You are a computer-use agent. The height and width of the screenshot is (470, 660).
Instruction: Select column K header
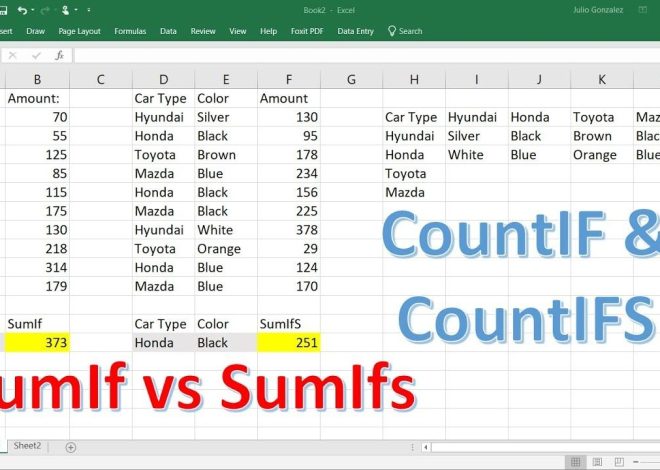point(602,79)
